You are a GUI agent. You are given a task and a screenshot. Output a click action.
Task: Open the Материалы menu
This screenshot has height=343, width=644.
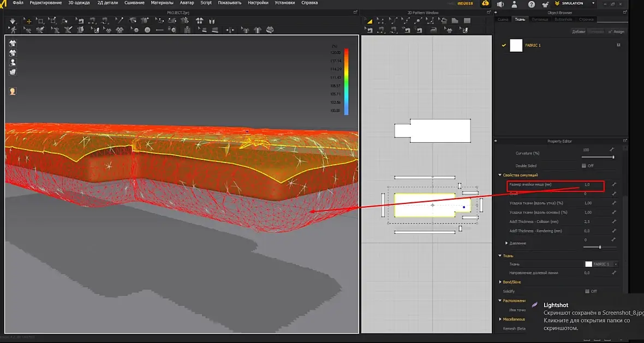(162, 3)
